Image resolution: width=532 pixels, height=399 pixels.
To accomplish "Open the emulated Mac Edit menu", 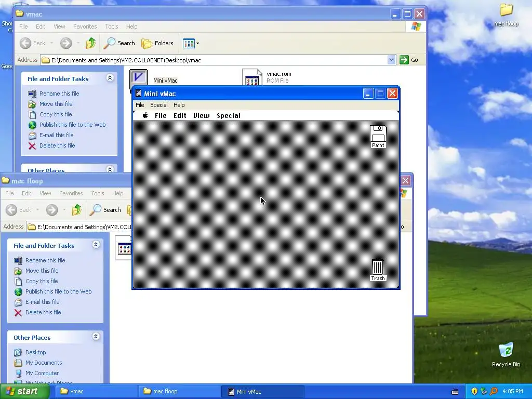I will (180, 116).
